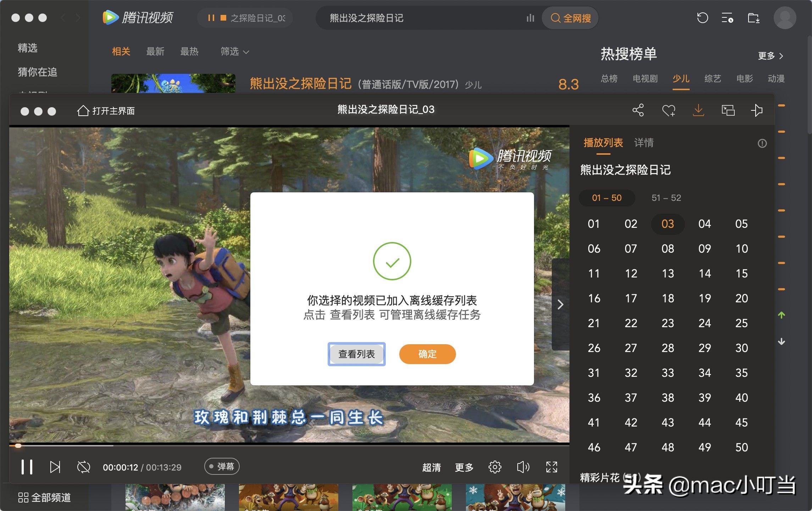Open the download cache icon in player toolbar
812x511 pixels.
[x=698, y=110]
